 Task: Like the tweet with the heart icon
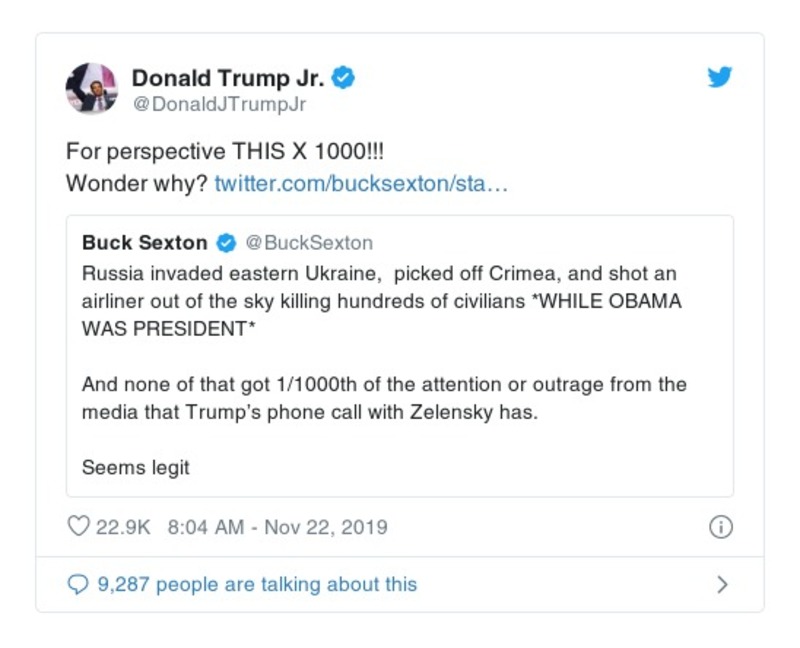tap(78, 527)
